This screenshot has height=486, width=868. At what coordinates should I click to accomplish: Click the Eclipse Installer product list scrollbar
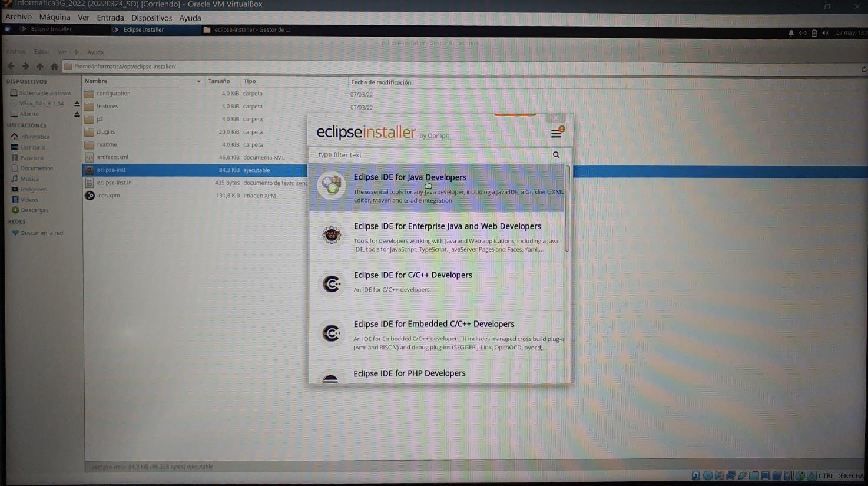tap(567, 208)
